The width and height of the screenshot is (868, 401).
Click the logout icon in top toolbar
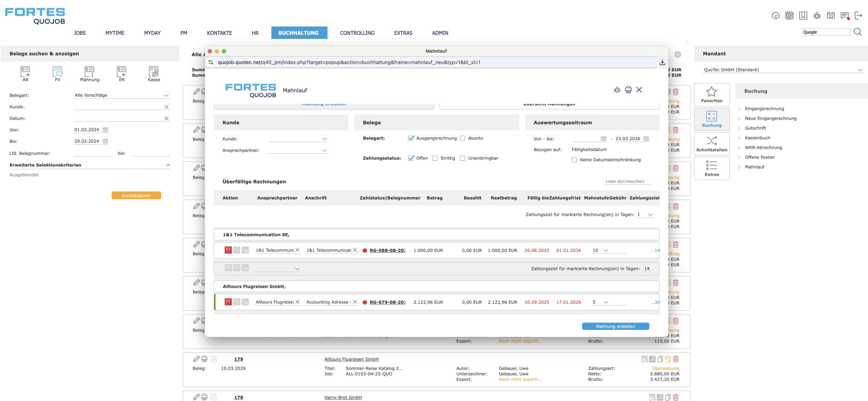tap(858, 16)
